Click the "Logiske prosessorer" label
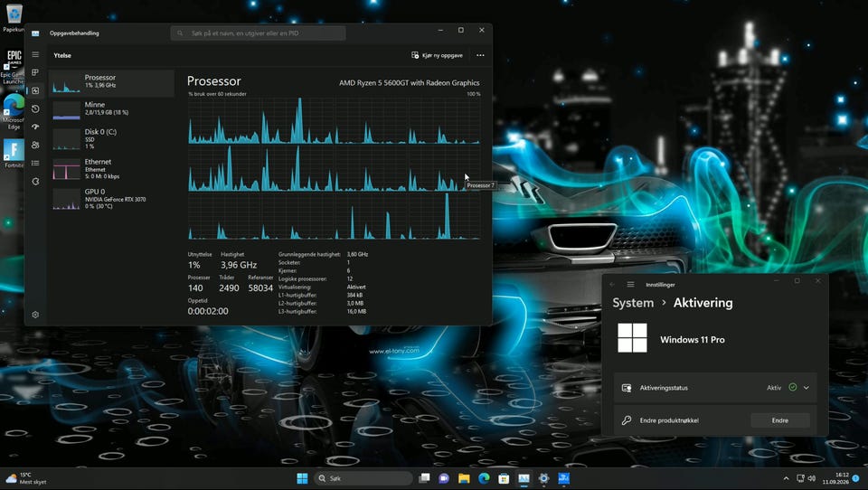This screenshot has height=490, width=868. pyautogui.click(x=302, y=279)
